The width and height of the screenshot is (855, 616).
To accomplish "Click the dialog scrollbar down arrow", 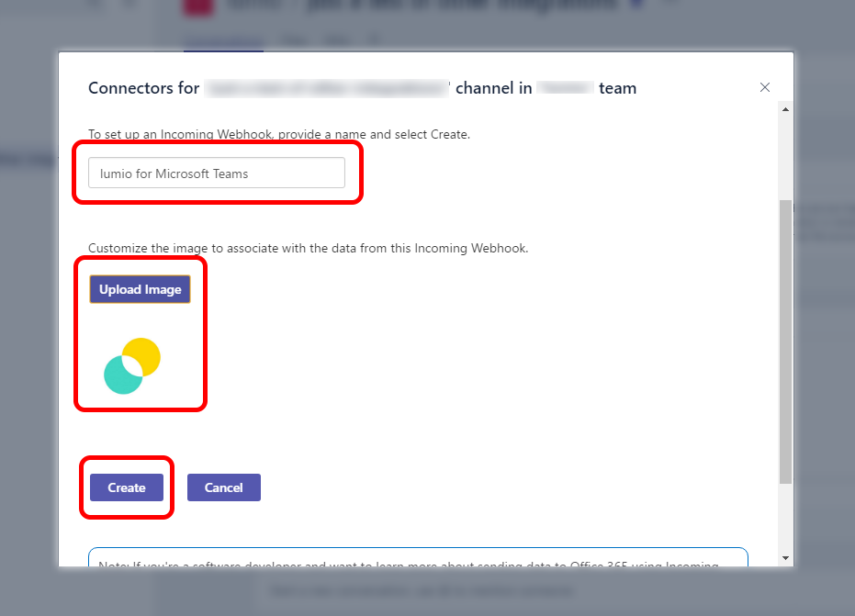I will [x=785, y=557].
